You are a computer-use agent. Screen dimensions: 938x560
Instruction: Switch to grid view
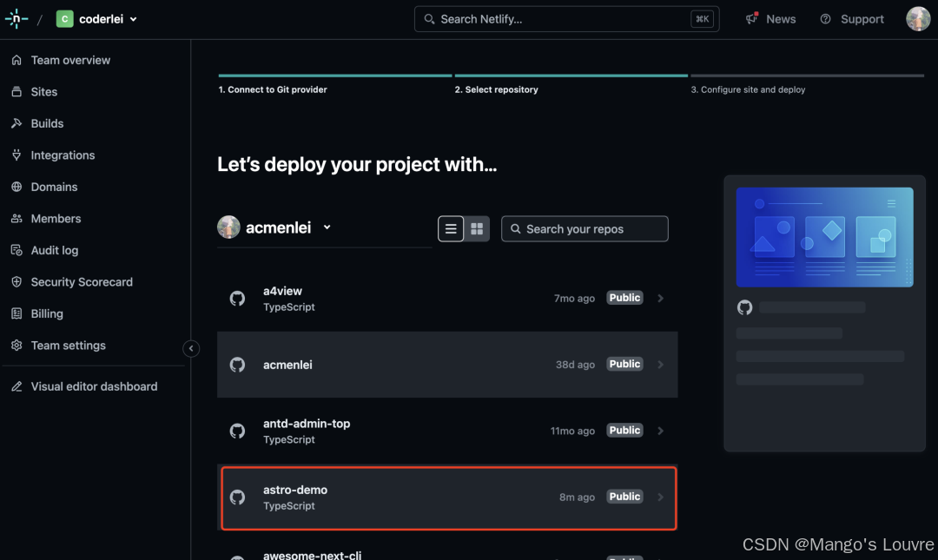(x=477, y=228)
